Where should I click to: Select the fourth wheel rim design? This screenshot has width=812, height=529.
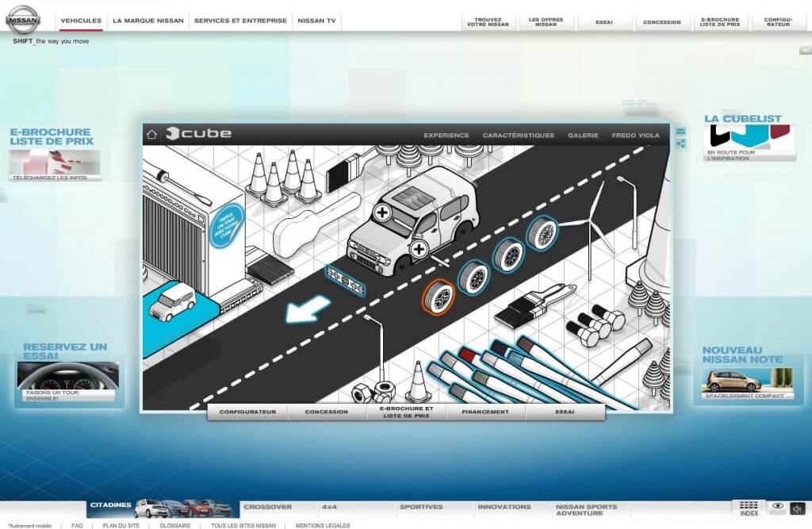point(542,232)
